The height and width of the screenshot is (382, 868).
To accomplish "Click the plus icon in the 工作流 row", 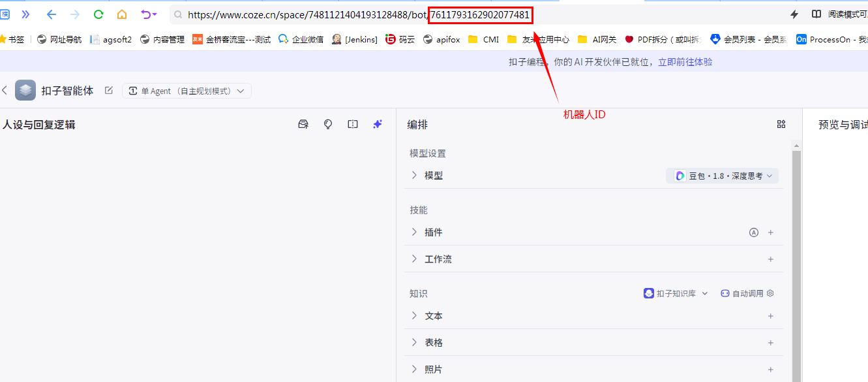I will (770, 259).
